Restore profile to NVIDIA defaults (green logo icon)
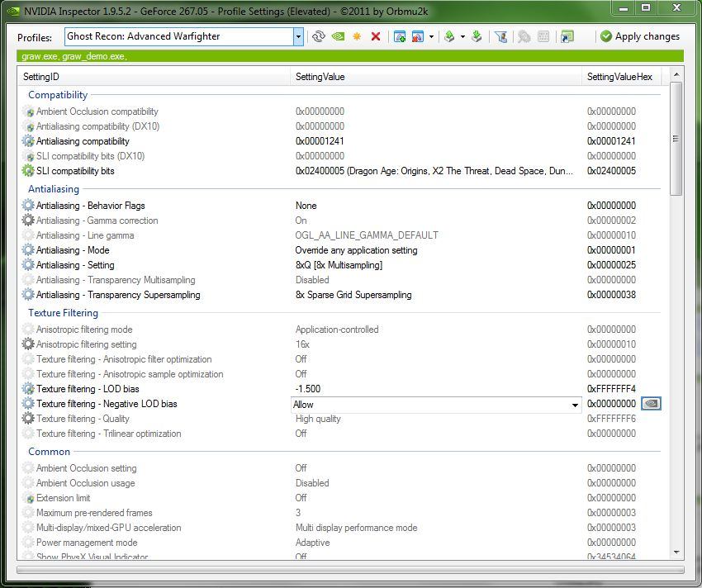The image size is (702, 588). [x=338, y=36]
